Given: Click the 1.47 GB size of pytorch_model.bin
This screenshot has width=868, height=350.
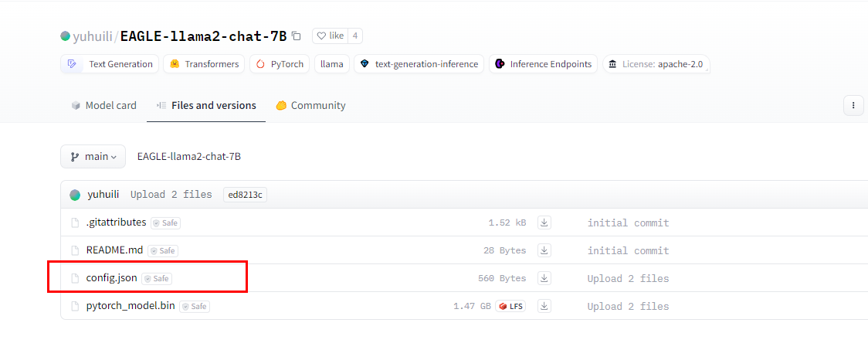Looking at the screenshot, I should (x=472, y=306).
